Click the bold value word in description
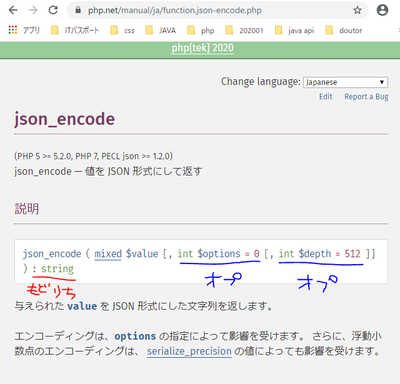 click(82, 306)
